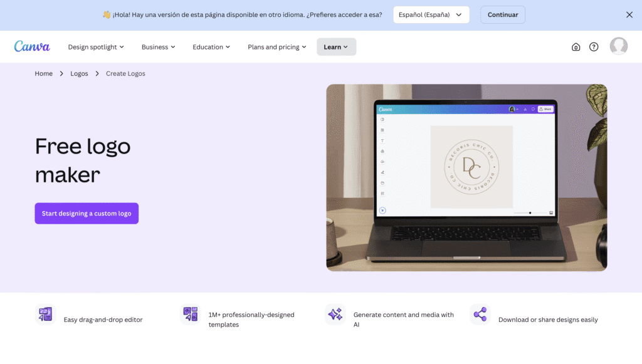The width and height of the screenshot is (642, 364).
Task: Dismiss the language banner with X
Action: pos(629,14)
